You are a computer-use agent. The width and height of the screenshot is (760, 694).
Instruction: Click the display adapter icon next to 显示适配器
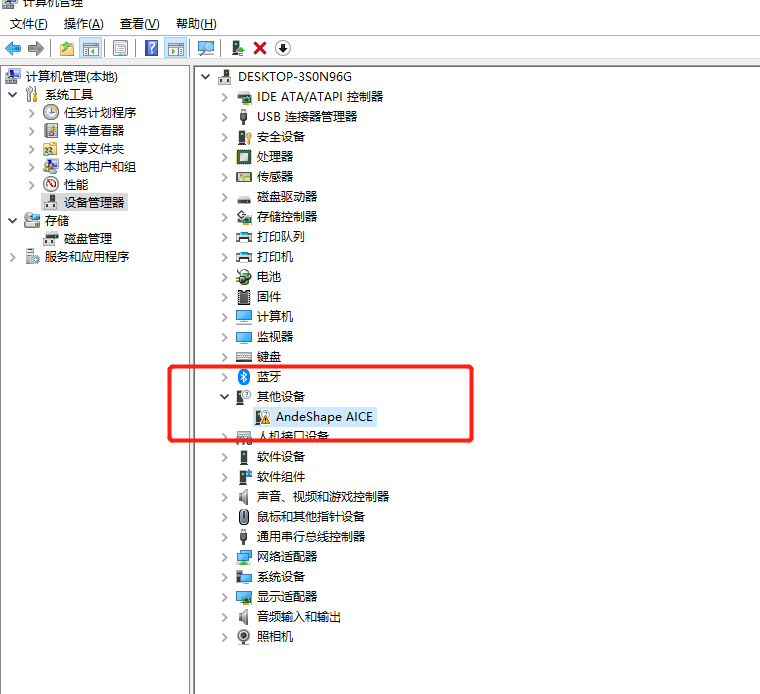[x=244, y=597]
